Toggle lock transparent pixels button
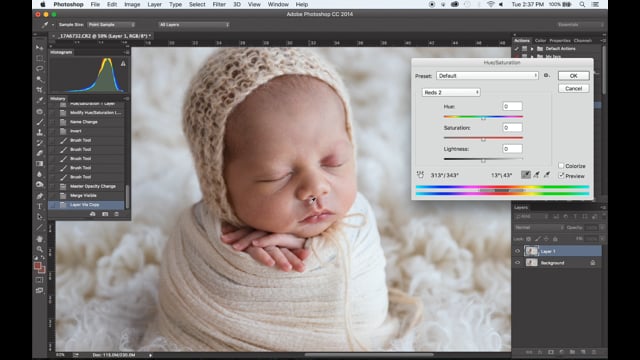640x360 pixels. (529, 239)
